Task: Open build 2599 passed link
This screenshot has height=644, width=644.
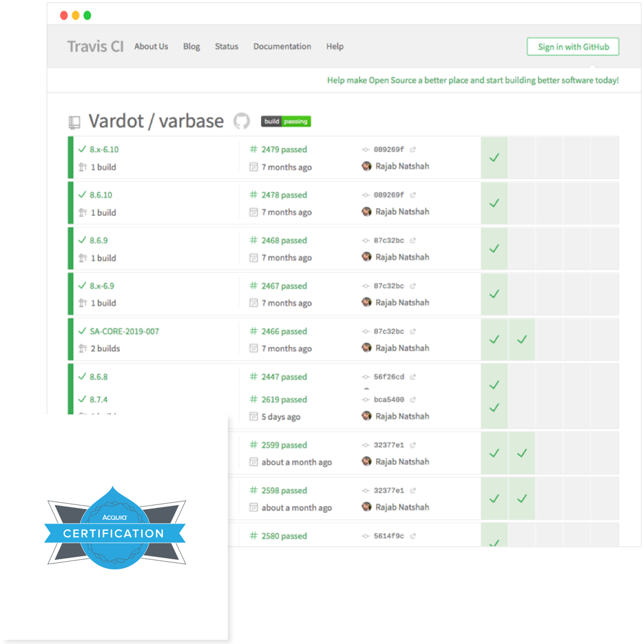Action: (x=284, y=445)
